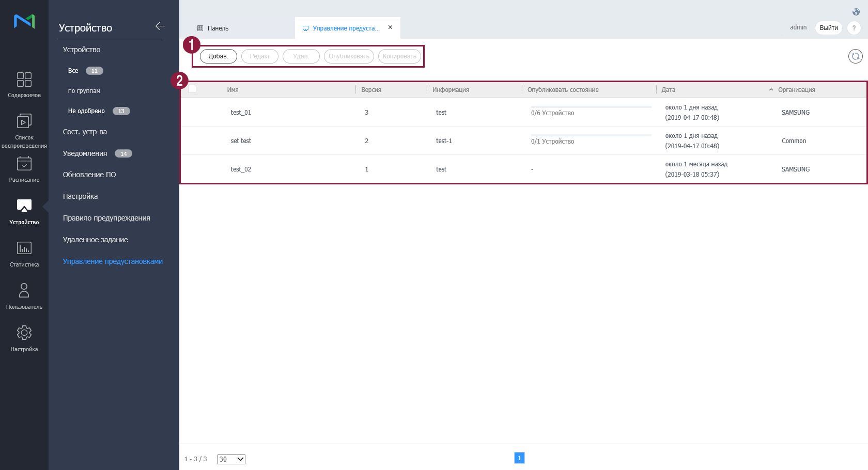Toggle the select-all checkbox in table header

point(192,89)
